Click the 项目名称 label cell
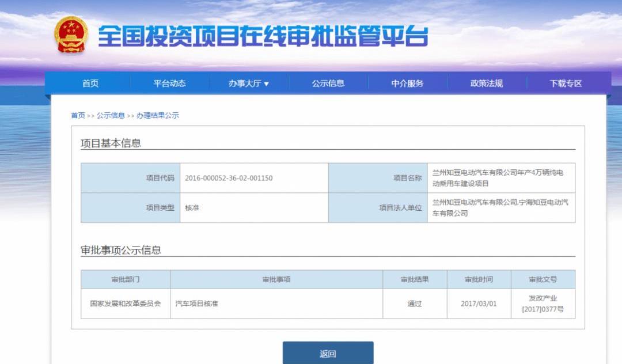 coord(378,178)
